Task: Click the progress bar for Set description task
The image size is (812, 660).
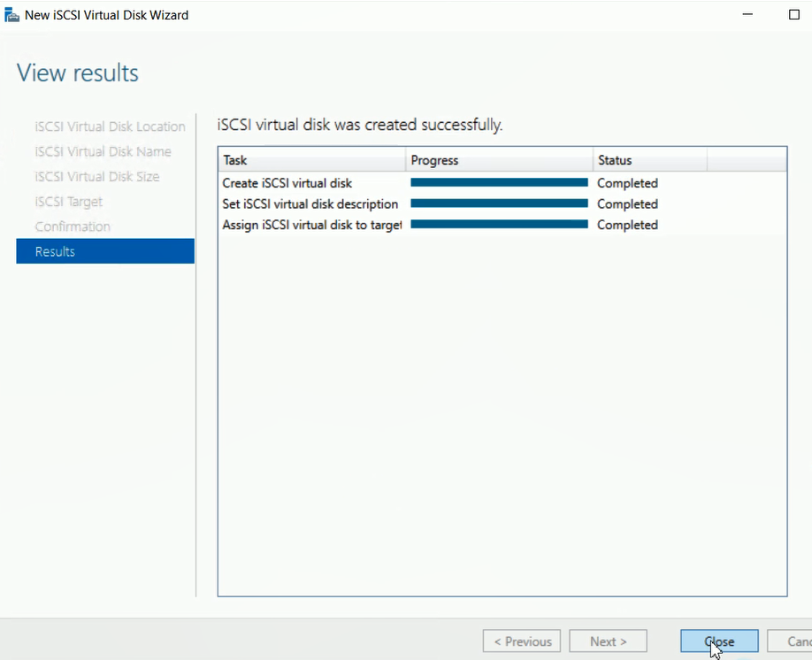Action: click(499, 203)
